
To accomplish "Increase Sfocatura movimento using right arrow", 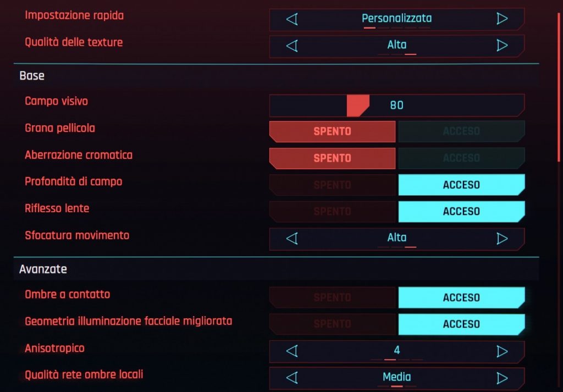I will [502, 239].
